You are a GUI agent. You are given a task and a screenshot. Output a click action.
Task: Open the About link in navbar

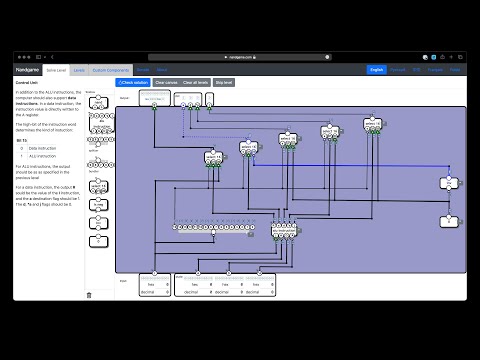click(162, 70)
